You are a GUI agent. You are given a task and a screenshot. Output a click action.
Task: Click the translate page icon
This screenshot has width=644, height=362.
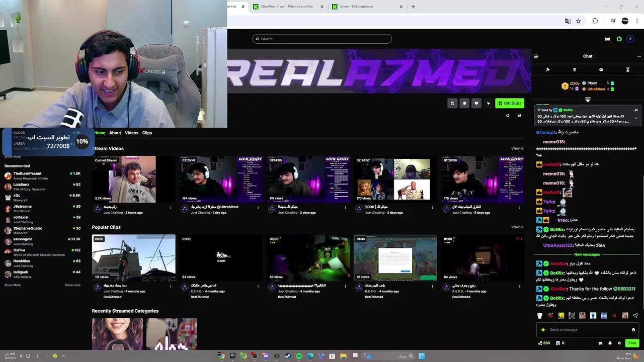(568, 21)
